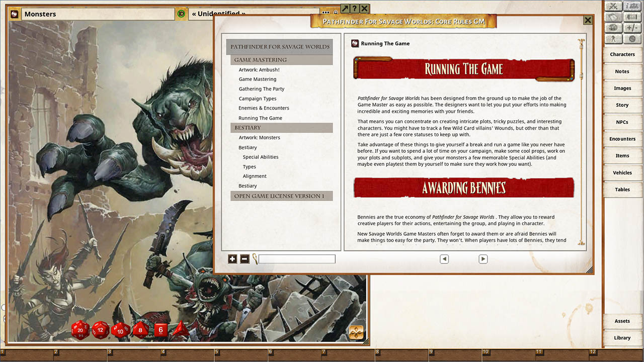Select the Special Abilities entry in the tree
Image resolution: width=644 pixels, height=362 pixels.
(261, 156)
